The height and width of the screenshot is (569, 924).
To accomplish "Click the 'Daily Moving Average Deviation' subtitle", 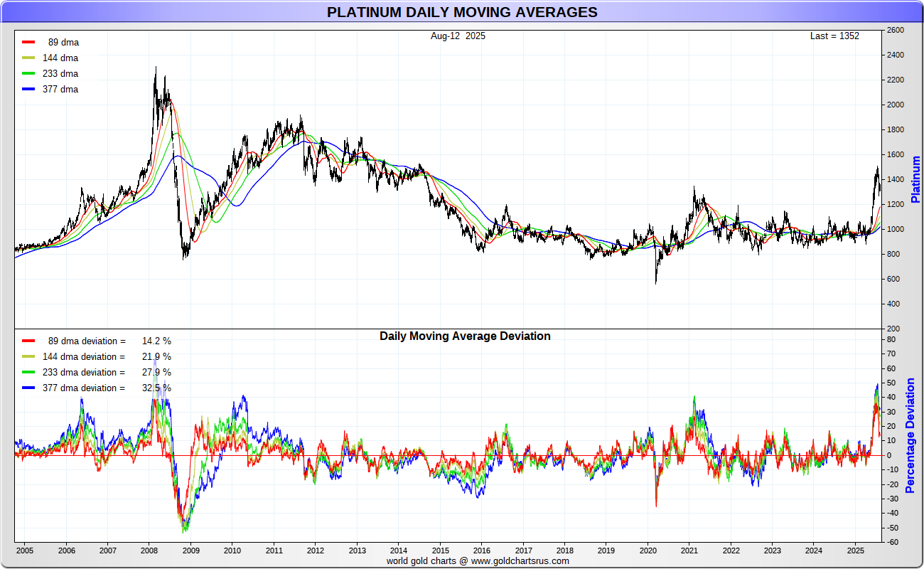I will (x=465, y=336).
